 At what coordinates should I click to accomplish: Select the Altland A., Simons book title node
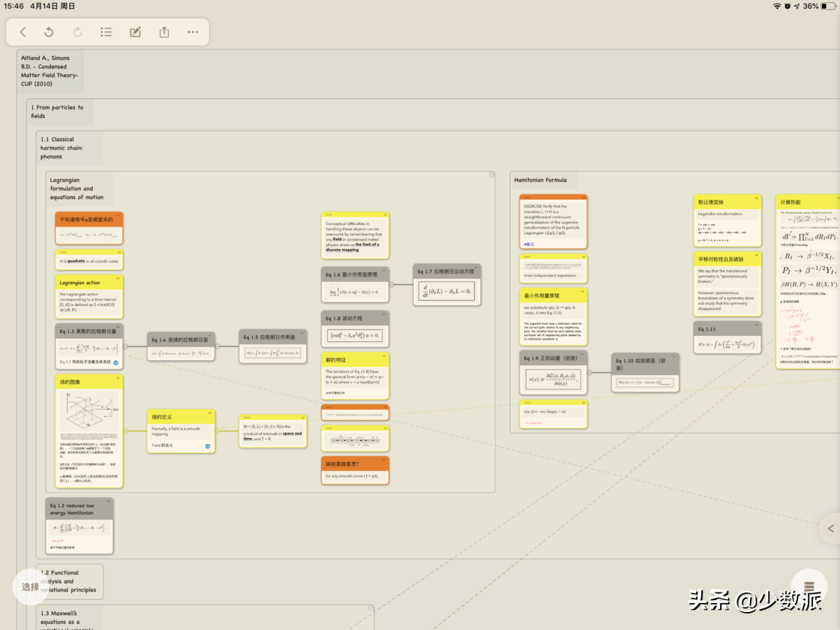[49, 70]
